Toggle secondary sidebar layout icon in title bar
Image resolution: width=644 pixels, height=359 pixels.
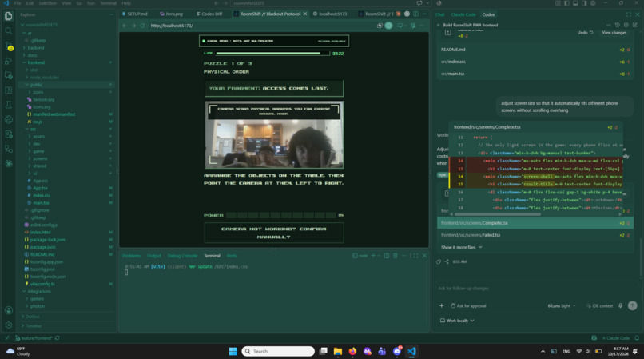pos(584,3)
